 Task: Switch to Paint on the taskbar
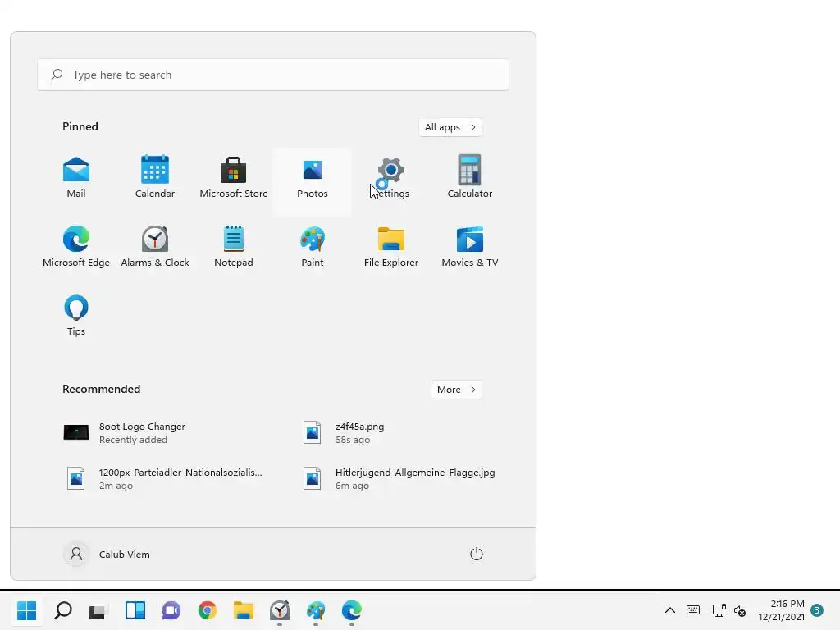[x=316, y=610]
